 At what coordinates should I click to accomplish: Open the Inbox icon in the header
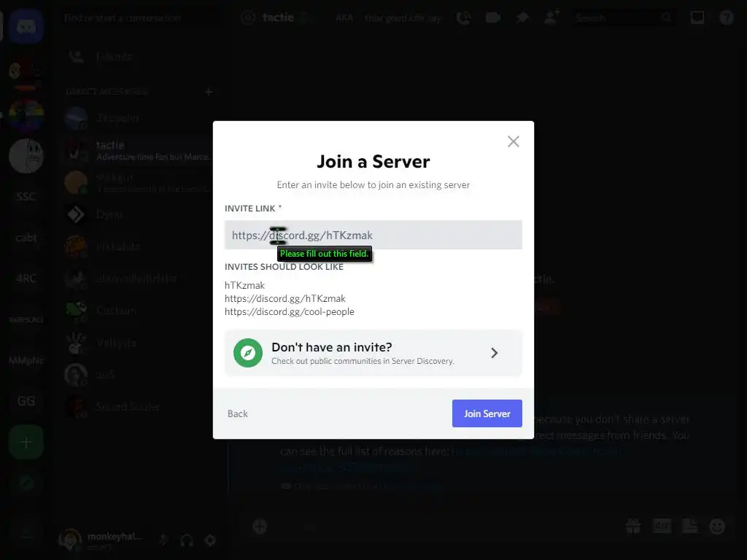pos(697,18)
